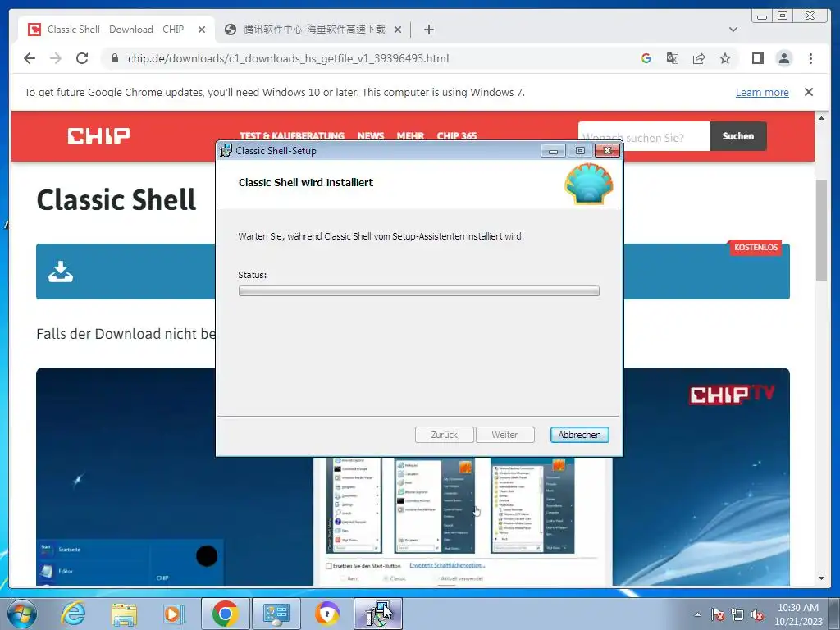Viewport: 840px width, 630px height.
Task: Switch to Chrome on the taskbar
Action: click(x=225, y=614)
